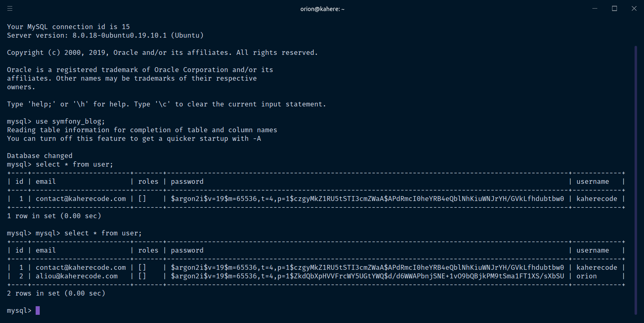Click the 'Database changed' message

[40, 156]
